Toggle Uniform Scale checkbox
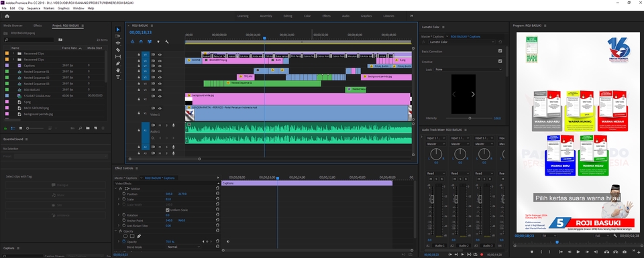The width and height of the screenshot is (644, 258). pos(167,210)
